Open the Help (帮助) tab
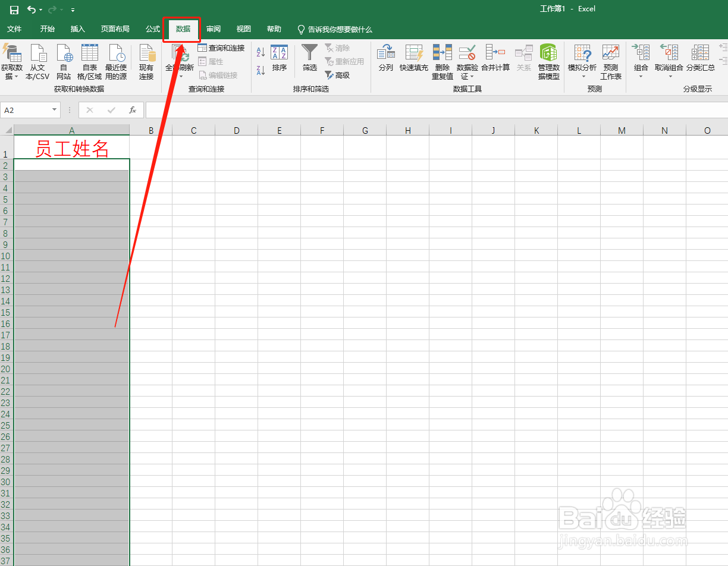 click(274, 29)
